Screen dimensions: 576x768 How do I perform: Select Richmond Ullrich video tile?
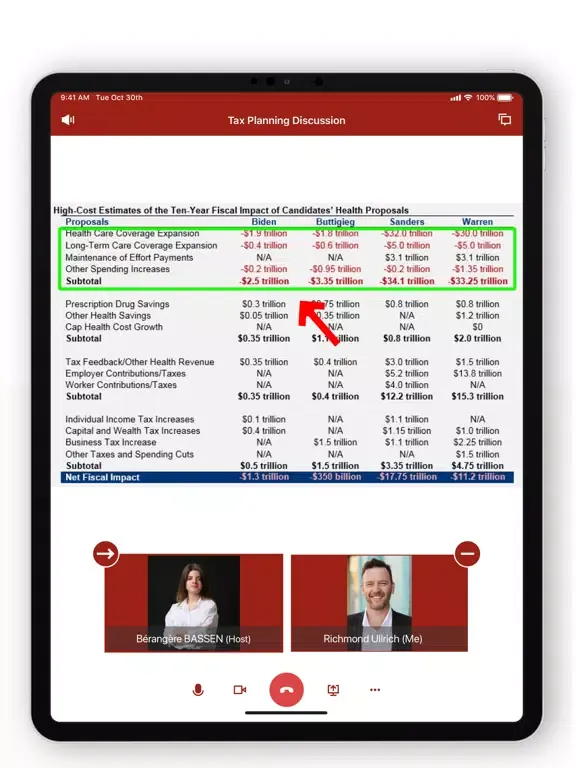[380, 603]
